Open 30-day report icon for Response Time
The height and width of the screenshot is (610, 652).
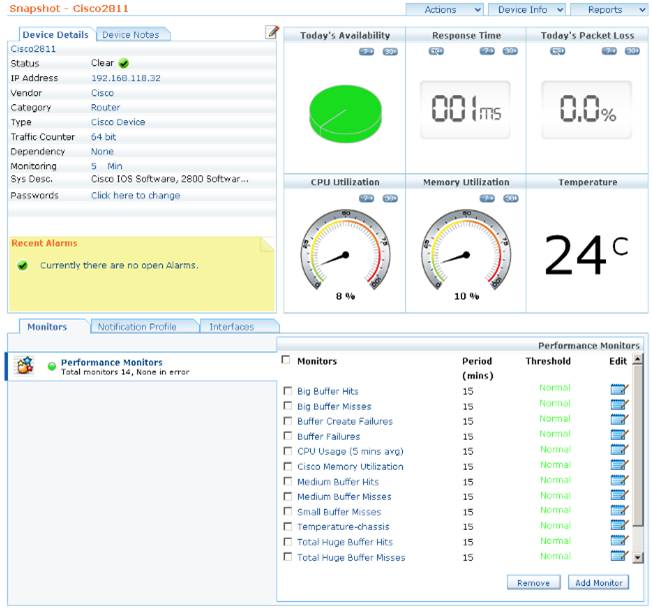coord(510,51)
